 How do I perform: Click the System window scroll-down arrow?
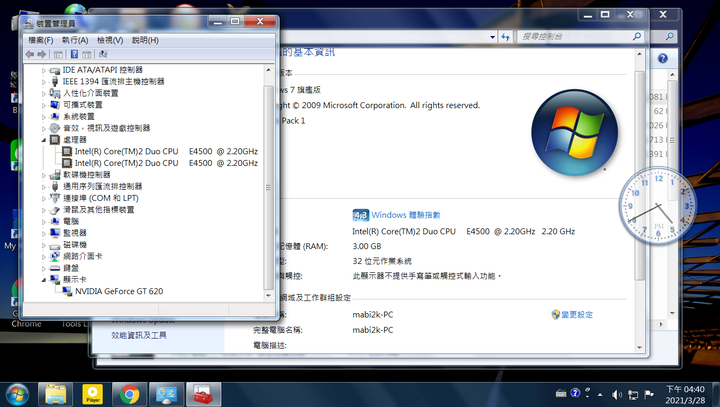click(639, 348)
